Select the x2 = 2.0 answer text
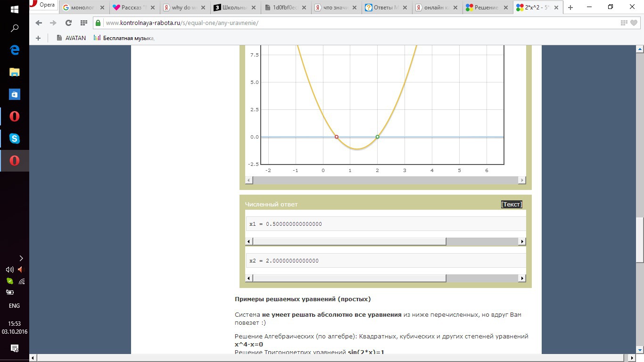Screen dimensions: 644x362 click(284, 261)
